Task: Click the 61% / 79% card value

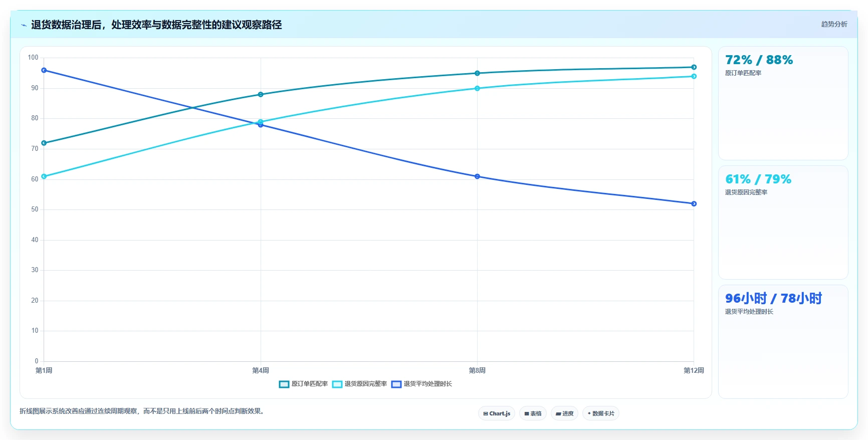Action: coord(758,179)
